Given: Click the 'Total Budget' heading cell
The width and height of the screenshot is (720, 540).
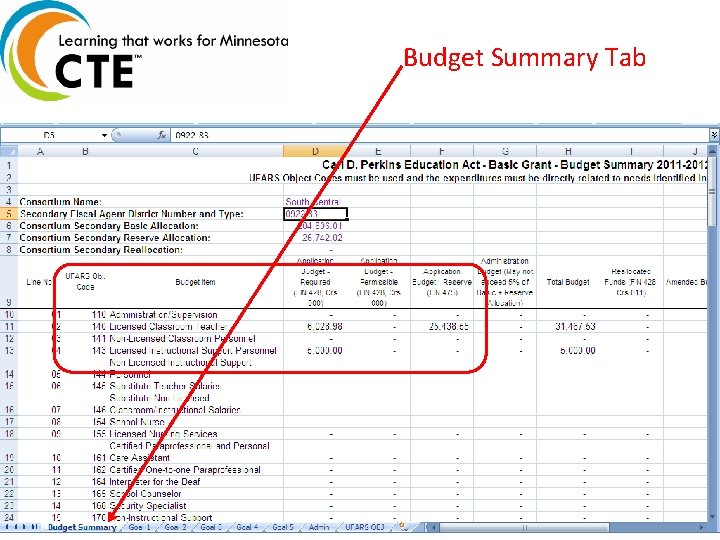Looking at the screenshot, I should click(568, 282).
